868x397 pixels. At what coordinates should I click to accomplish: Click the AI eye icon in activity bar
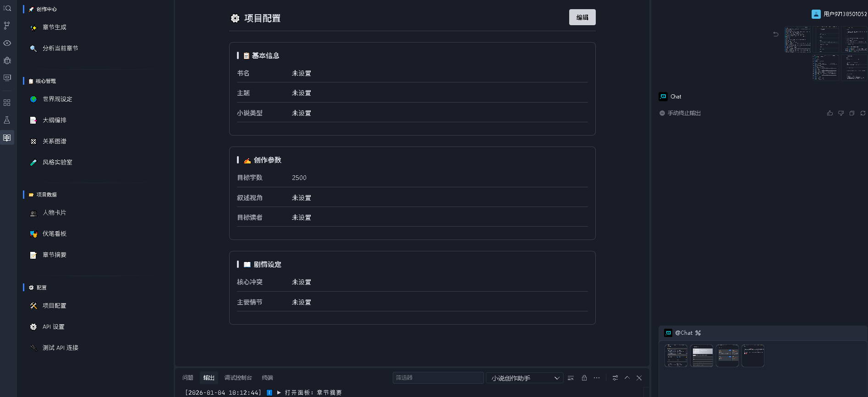tap(7, 43)
